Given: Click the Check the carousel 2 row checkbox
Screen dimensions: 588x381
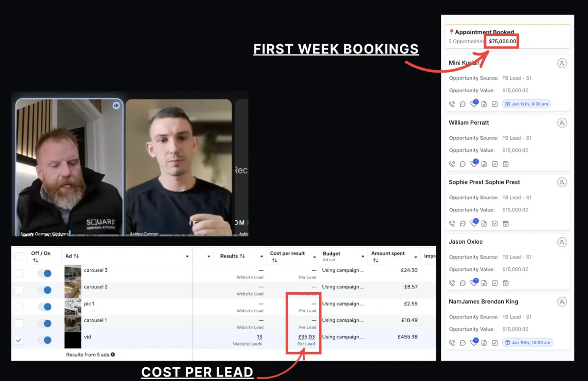Looking at the screenshot, I should click(19, 290).
